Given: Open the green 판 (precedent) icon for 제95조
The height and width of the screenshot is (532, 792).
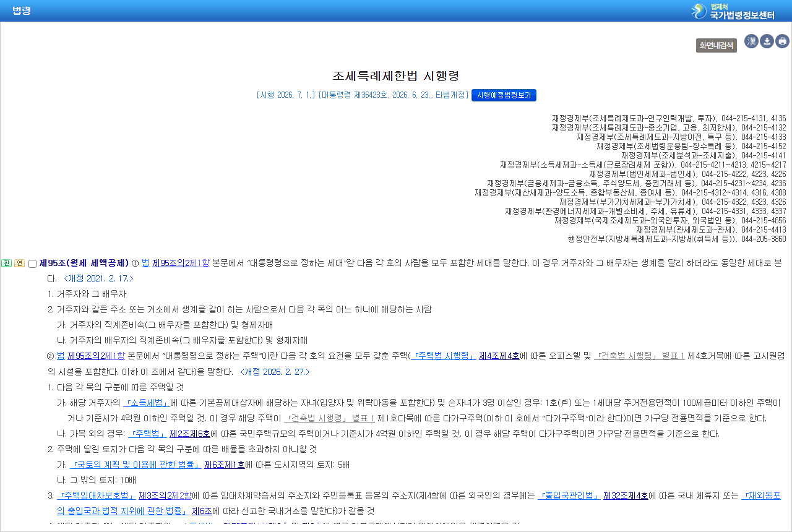Looking at the screenshot, I should [7, 264].
